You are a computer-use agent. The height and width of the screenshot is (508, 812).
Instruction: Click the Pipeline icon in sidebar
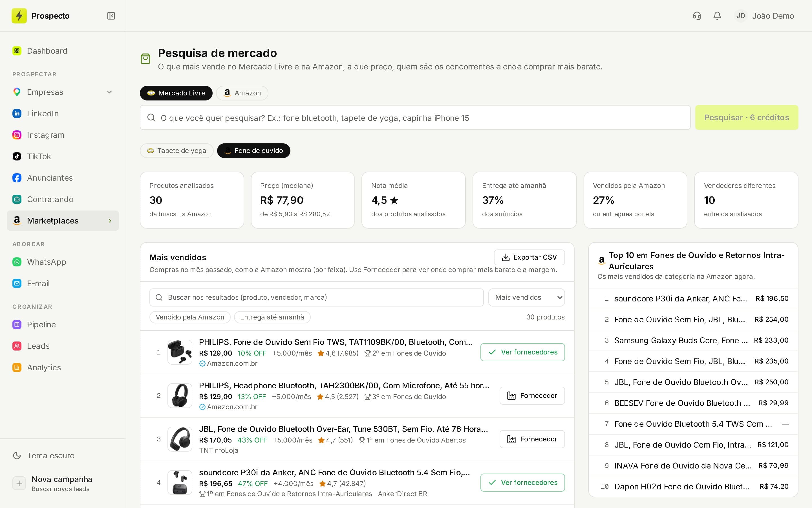[17, 325]
